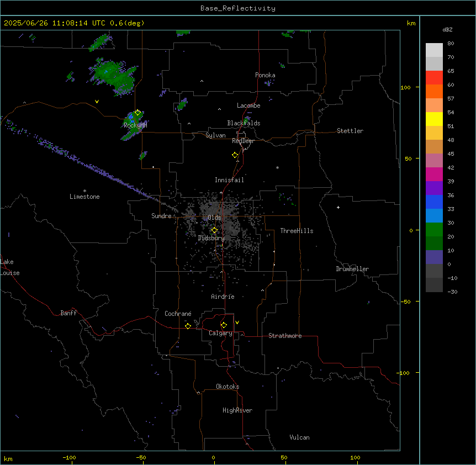Click the Calgary city label
The width and height of the screenshot is (476, 465).
tap(220, 333)
